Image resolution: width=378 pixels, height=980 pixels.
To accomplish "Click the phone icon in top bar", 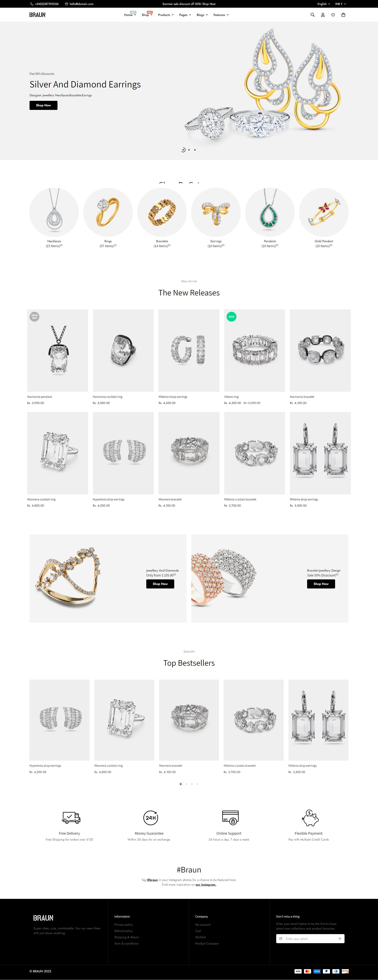I will [x=31, y=4].
